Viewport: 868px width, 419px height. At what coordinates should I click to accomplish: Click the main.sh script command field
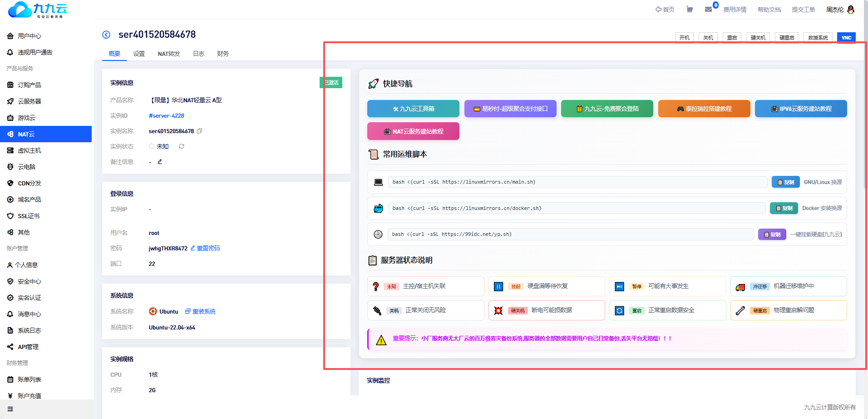[577, 182]
